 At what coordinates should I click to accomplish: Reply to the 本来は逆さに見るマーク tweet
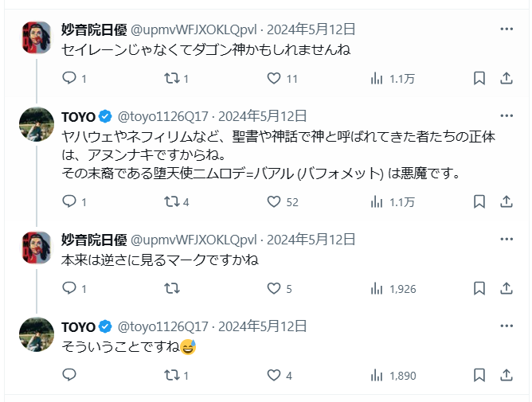[x=69, y=289]
